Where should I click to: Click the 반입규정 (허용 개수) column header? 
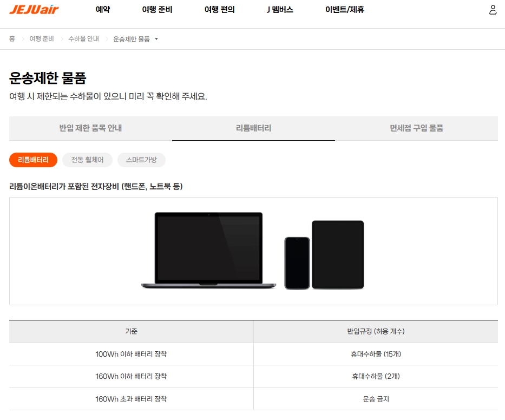[376, 331]
